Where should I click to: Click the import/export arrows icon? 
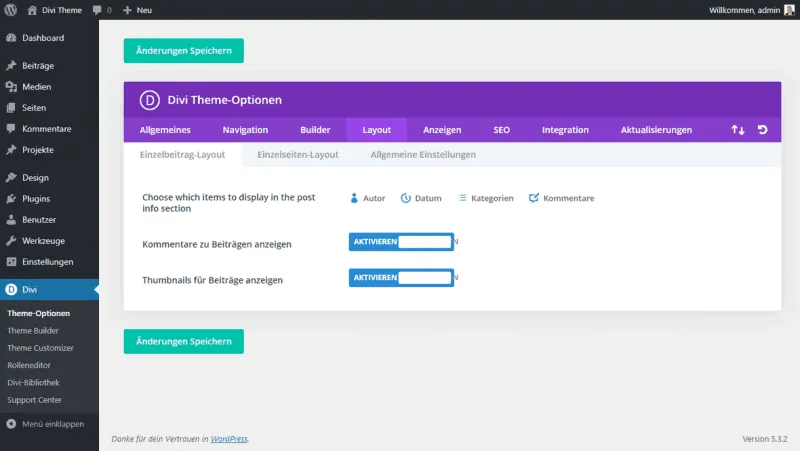[738, 130]
